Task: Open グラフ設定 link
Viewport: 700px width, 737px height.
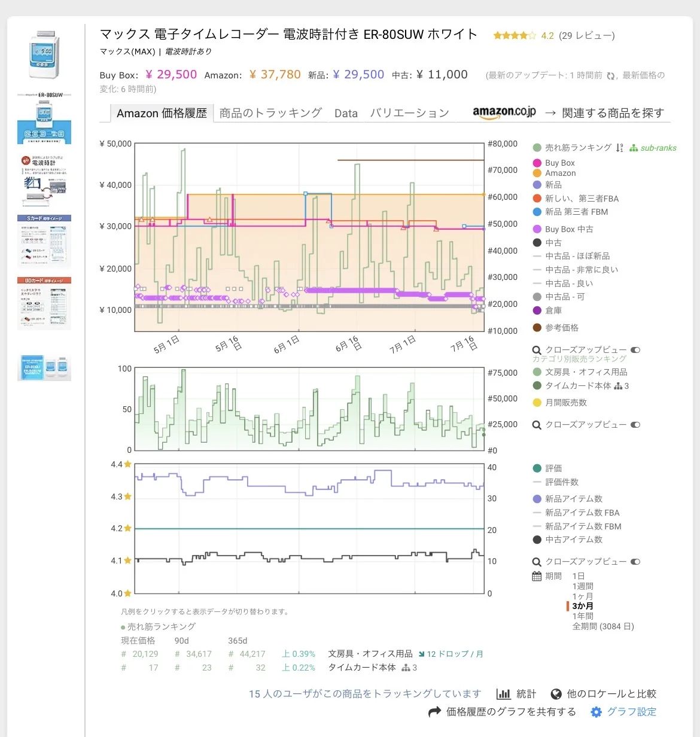Action: (x=632, y=712)
